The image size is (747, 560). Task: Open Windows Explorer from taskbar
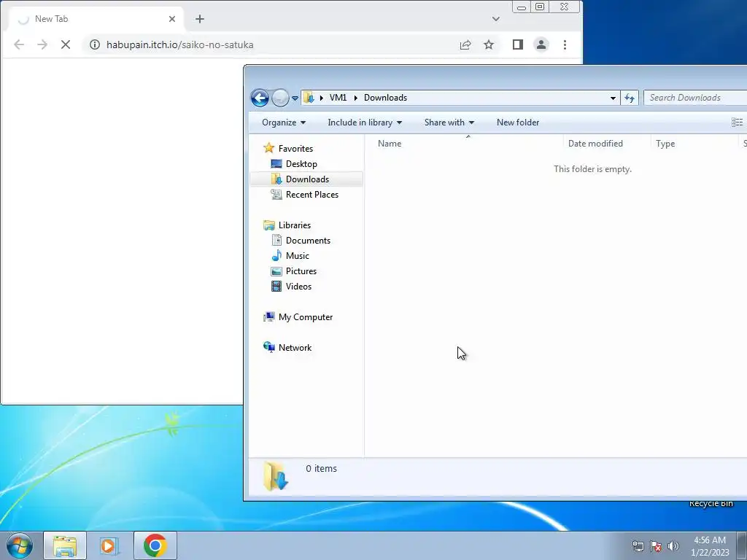[x=65, y=545]
